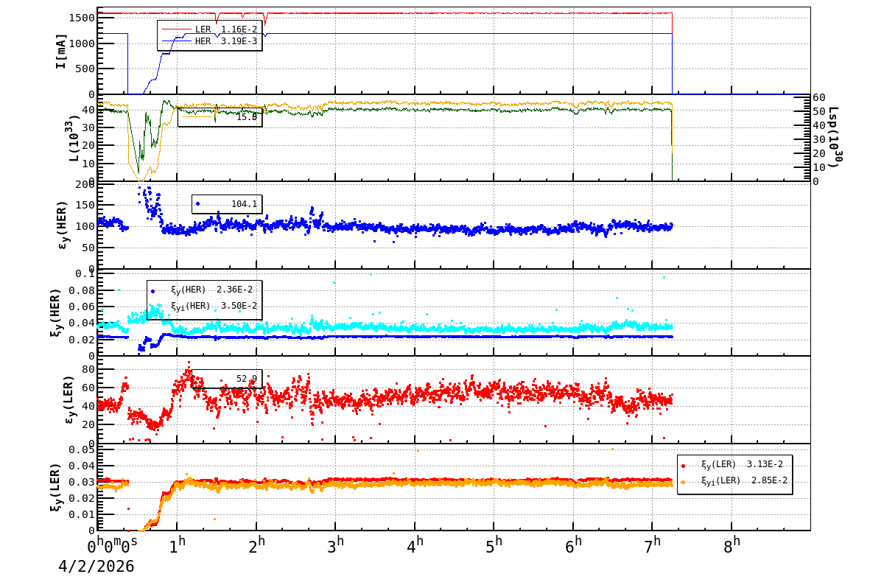Click the 0h0m0s time axis origin label
This screenshot has height=588, width=884.
point(113,546)
